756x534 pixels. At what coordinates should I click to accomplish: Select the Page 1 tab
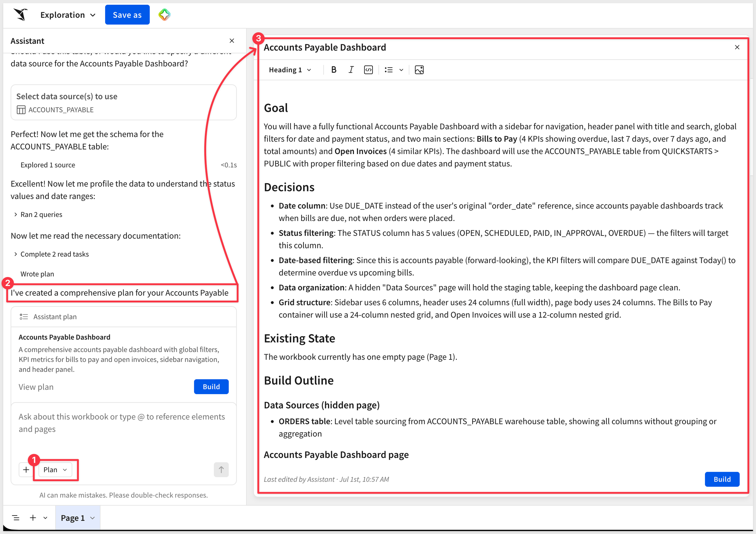click(x=73, y=518)
